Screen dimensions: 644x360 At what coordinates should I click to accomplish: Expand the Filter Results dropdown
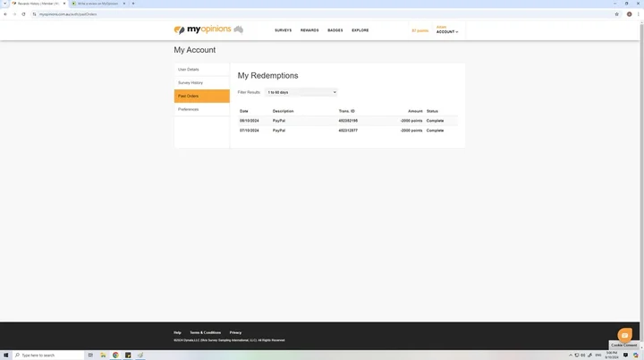301,92
